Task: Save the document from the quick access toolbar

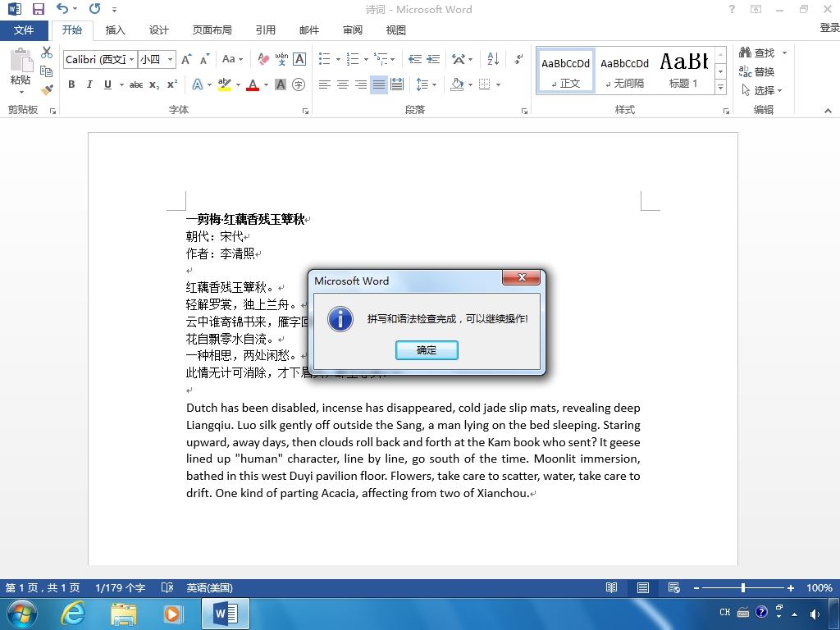Action: pyautogui.click(x=38, y=8)
